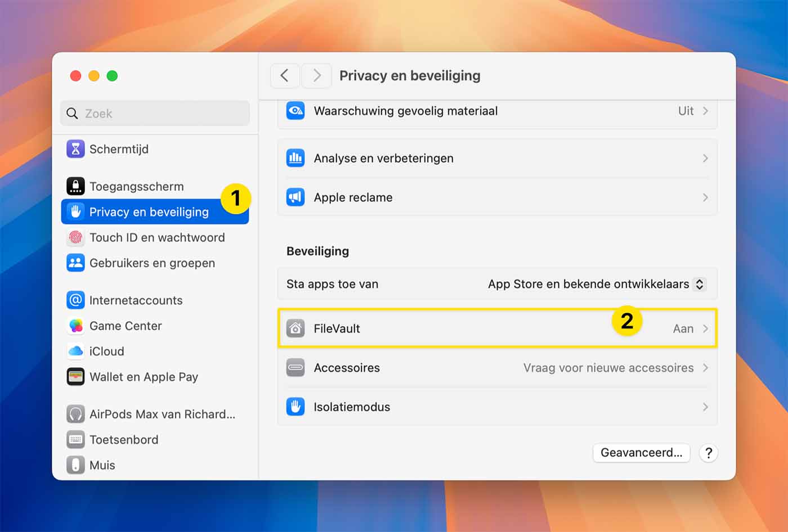Open Wallet en Apple Pay via its icon
788x532 pixels.
pos(75,377)
